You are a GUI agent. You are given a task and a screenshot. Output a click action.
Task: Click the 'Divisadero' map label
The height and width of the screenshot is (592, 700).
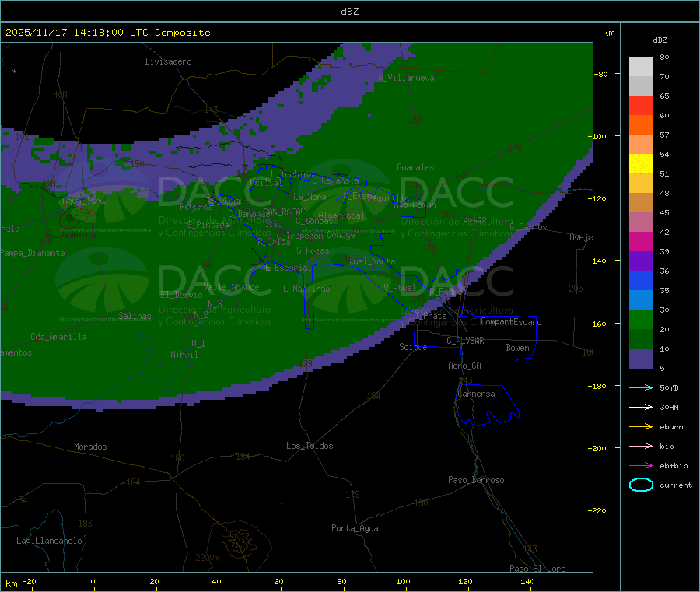tap(168, 61)
